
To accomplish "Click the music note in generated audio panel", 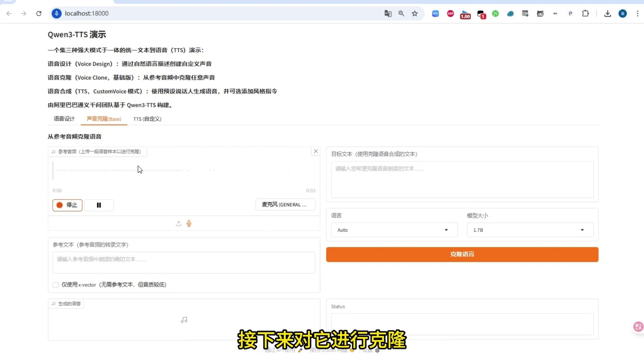I will pyautogui.click(x=184, y=320).
